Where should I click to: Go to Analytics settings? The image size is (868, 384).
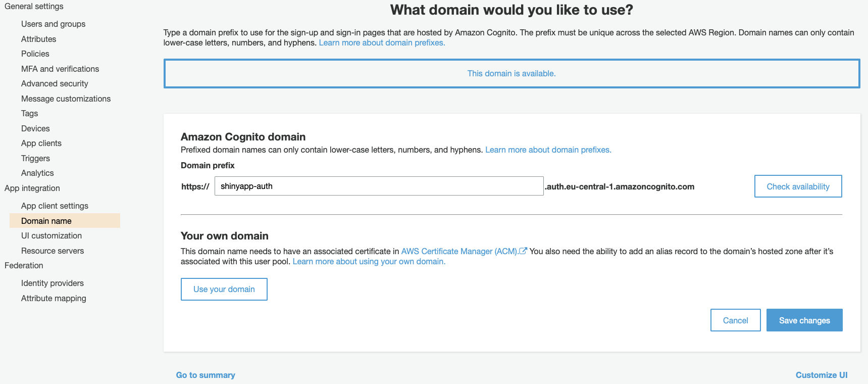[x=37, y=173]
